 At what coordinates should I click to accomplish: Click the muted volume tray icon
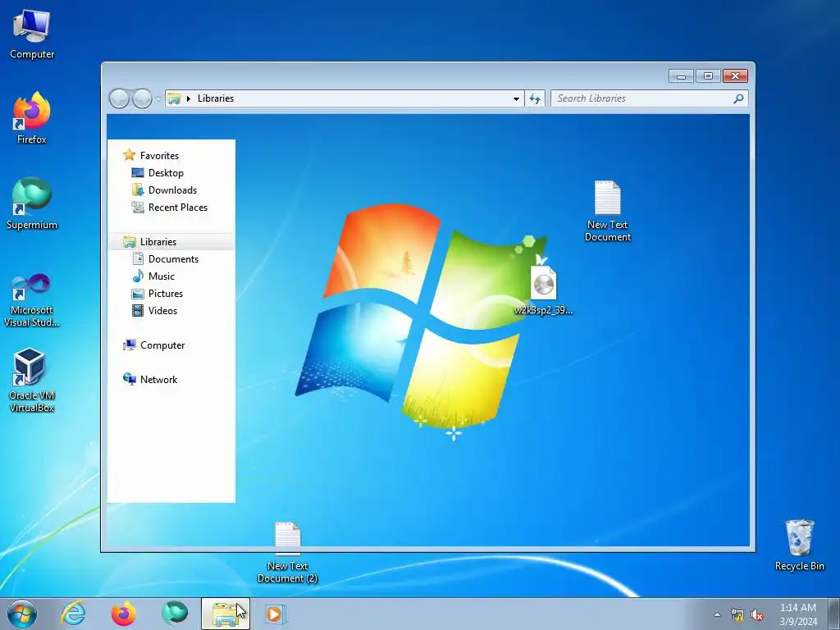(757, 615)
